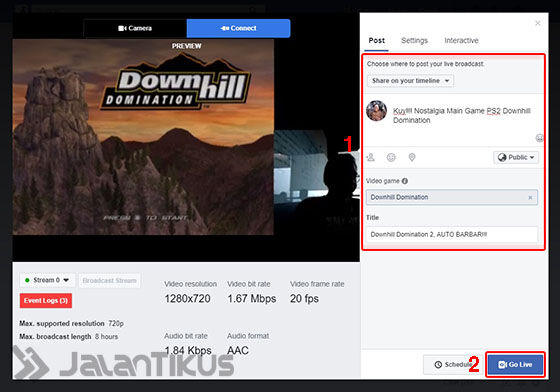The width and height of the screenshot is (560, 392).
Task: Click the Max. supported resolution 720p text
Action: pos(71,323)
